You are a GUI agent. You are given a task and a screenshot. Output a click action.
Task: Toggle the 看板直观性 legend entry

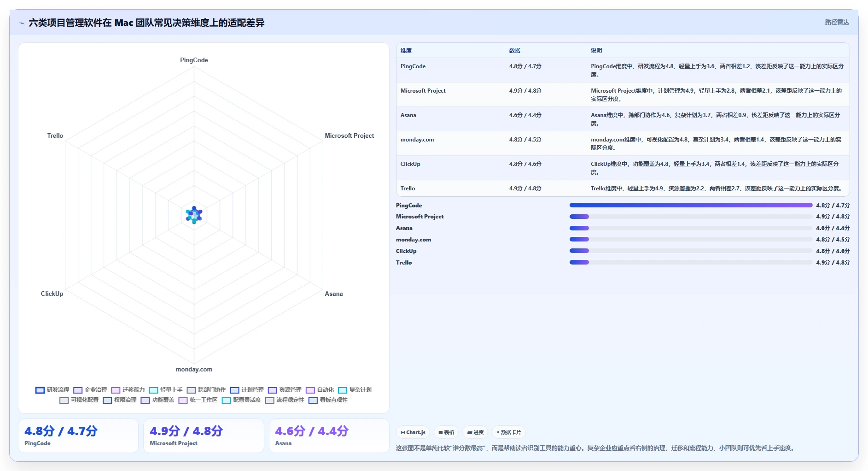328,400
